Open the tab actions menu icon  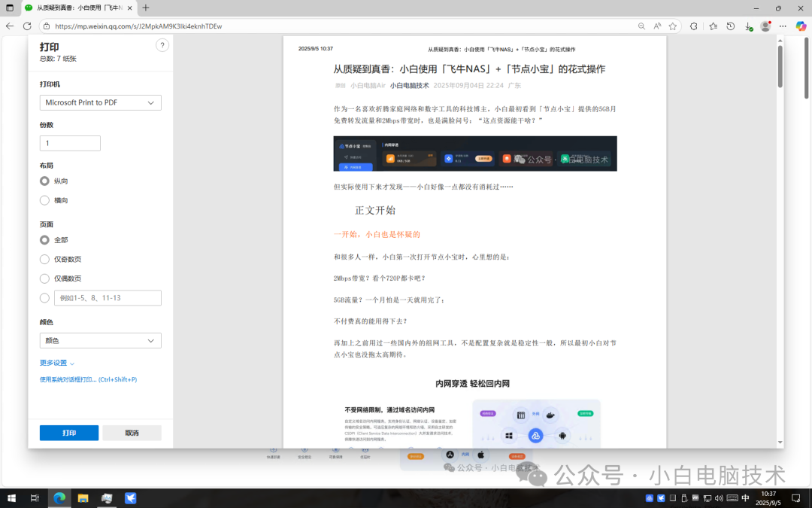point(10,8)
